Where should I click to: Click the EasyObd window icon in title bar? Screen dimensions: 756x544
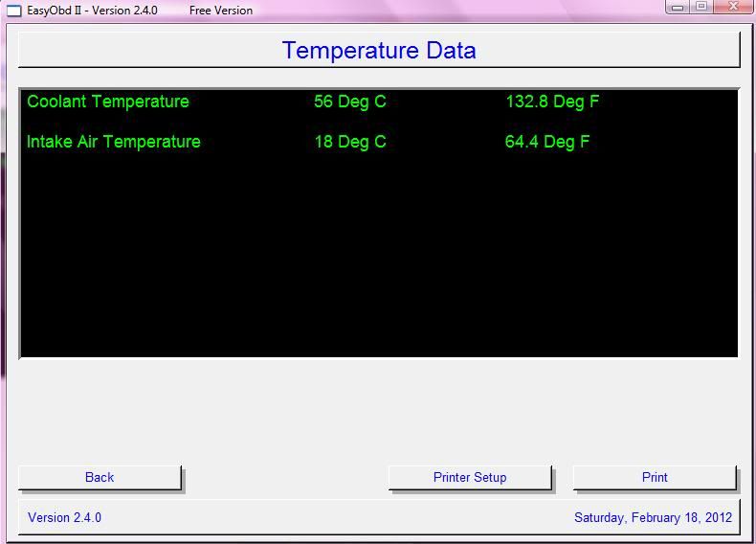click(x=13, y=11)
